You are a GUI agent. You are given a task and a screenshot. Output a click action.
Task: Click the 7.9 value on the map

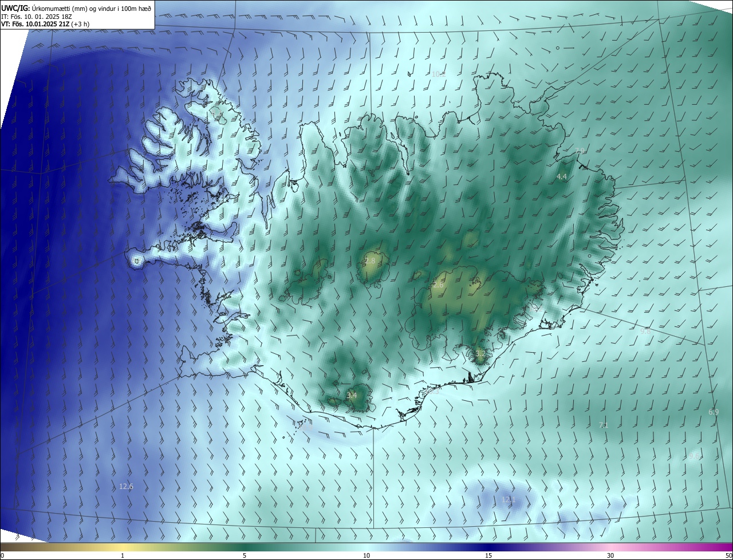[x=580, y=151]
